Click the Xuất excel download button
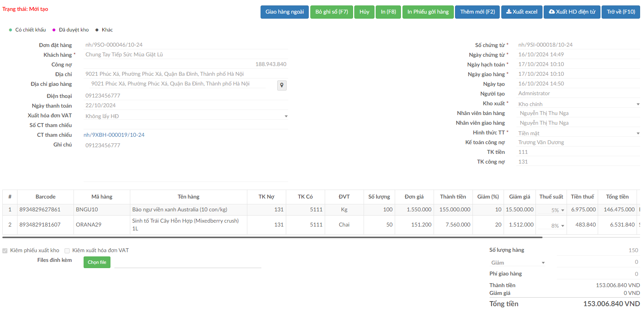This screenshot has height=312, width=644. (521, 12)
